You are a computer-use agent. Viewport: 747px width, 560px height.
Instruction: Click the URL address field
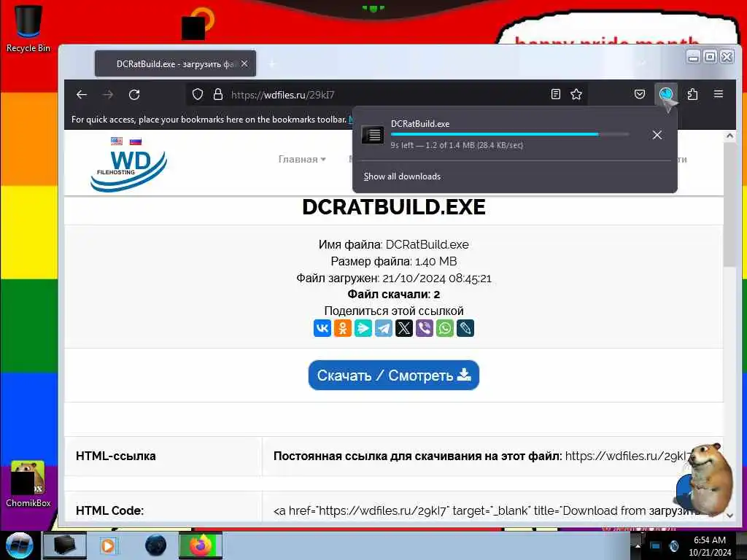click(x=388, y=94)
